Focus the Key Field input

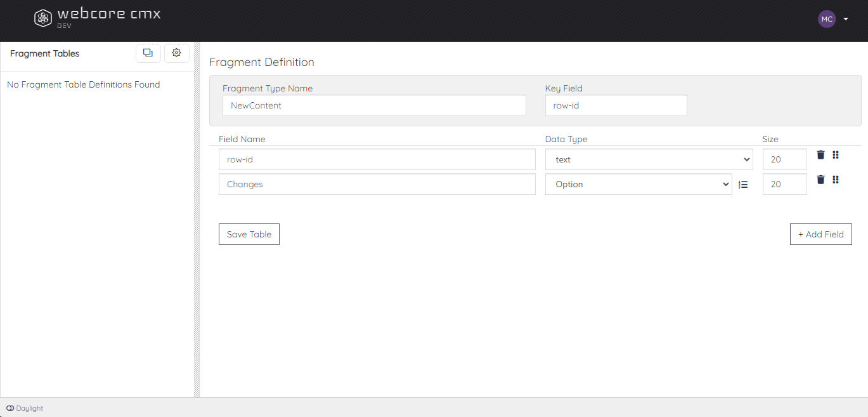click(616, 105)
